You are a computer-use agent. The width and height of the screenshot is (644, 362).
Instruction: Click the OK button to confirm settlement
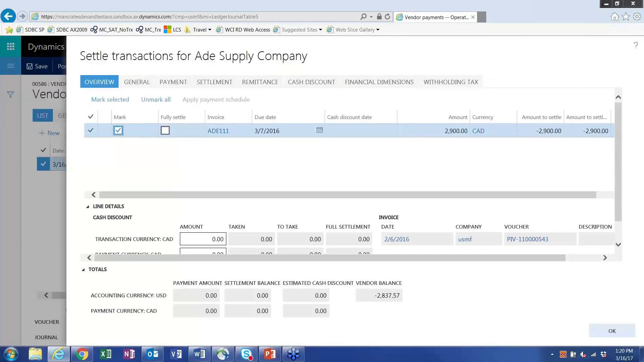coord(611,330)
